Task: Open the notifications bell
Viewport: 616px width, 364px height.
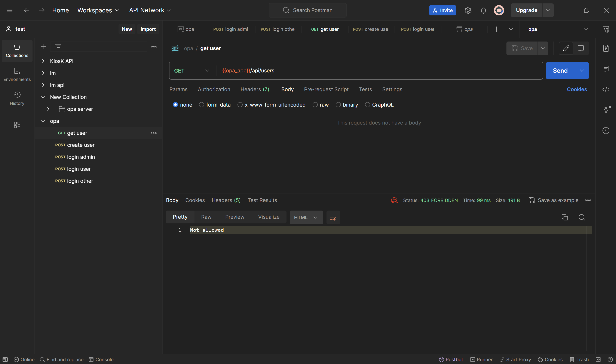Action: pos(483,10)
